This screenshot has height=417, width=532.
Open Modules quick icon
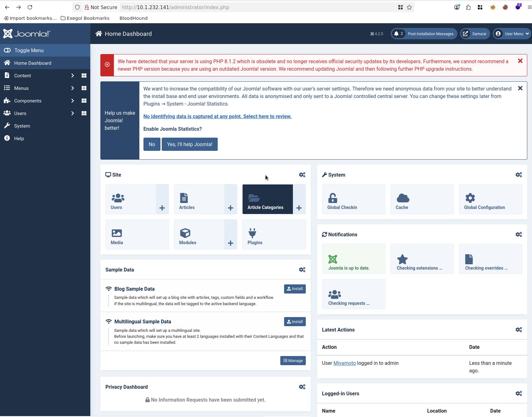tap(199, 234)
